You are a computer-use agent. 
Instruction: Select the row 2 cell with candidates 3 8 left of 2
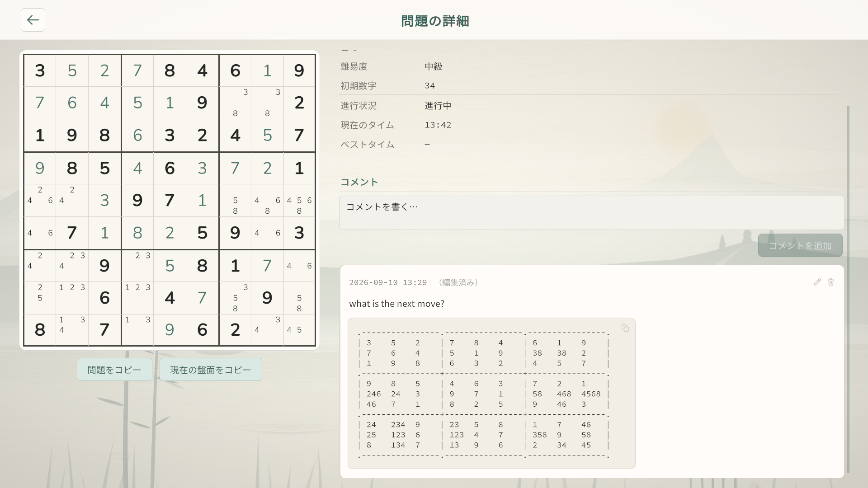coord(267,103)
